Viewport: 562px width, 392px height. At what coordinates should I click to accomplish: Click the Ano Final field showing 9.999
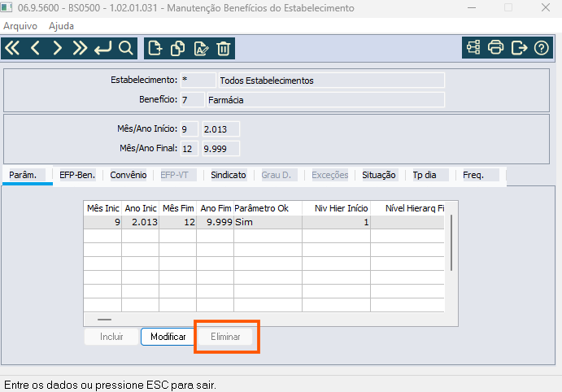[x=220, y=149]
